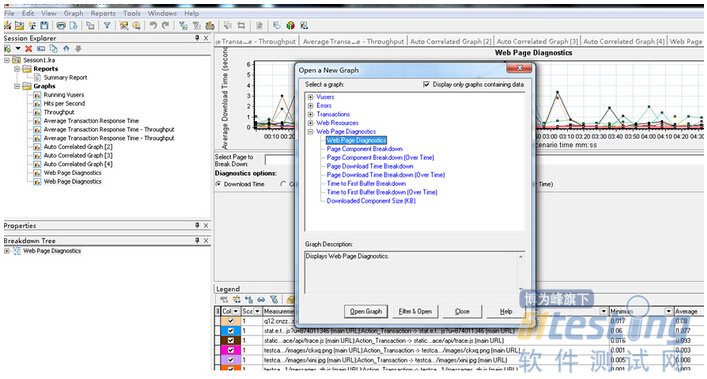Select Hits per Second in Session Explorer
Image resolution: width=707 pixels, height=379 pixels.
pyautogui.click(x=64, y=104)
